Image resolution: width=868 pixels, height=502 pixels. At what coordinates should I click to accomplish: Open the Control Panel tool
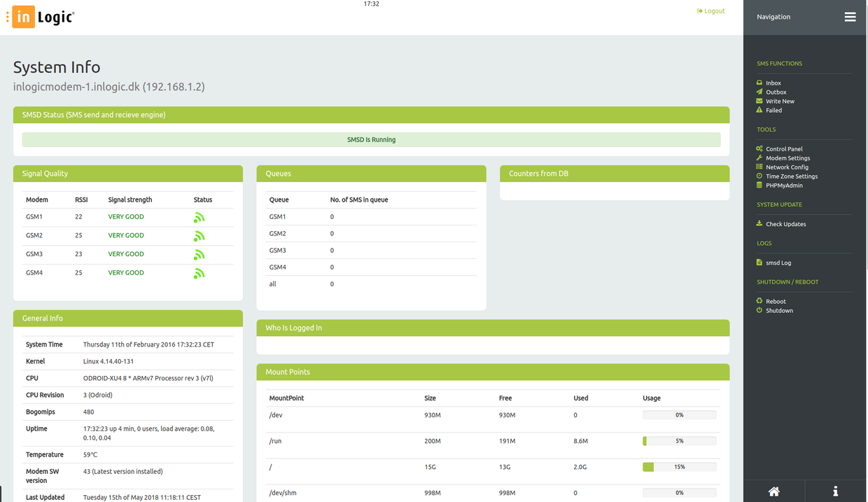click(784, 149)
